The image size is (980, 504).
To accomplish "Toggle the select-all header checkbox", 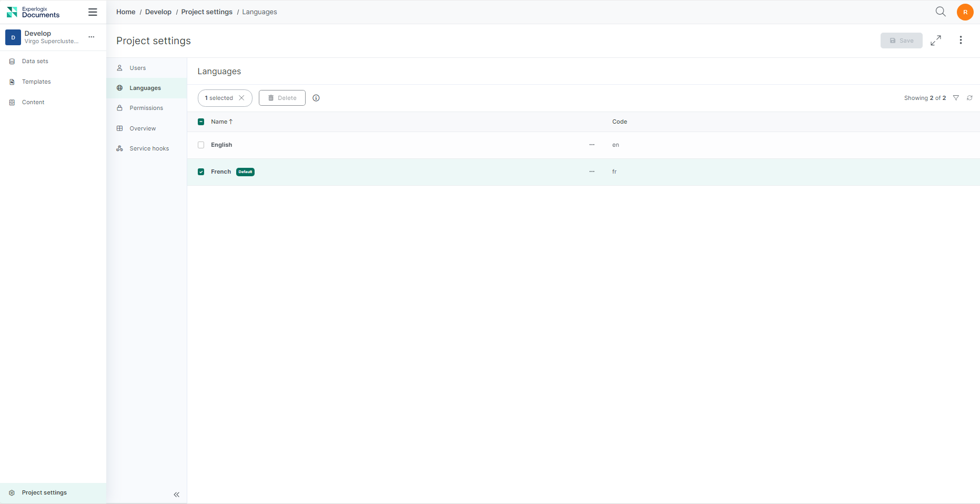I will pyautogui.click(x=201, y=122).
